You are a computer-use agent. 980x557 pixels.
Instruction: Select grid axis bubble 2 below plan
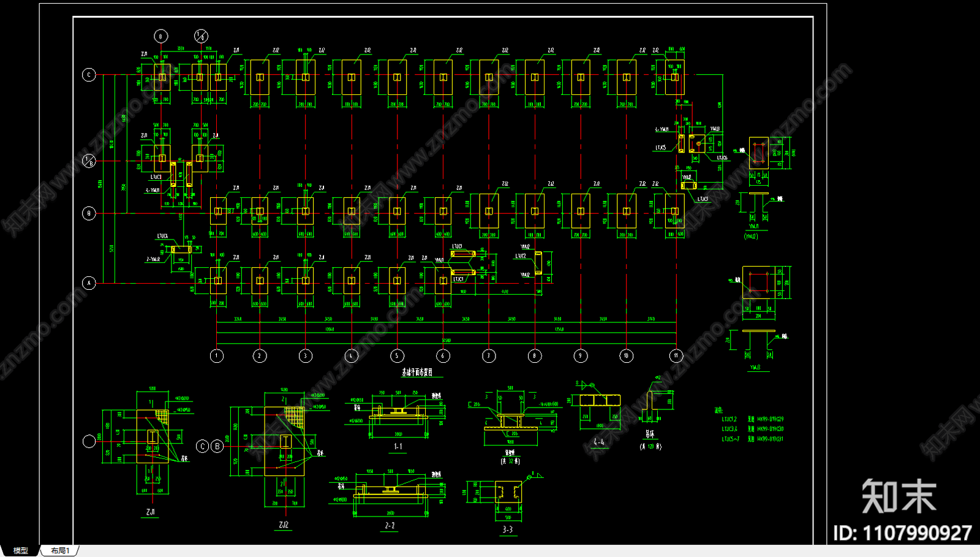(x=260, y=356)
